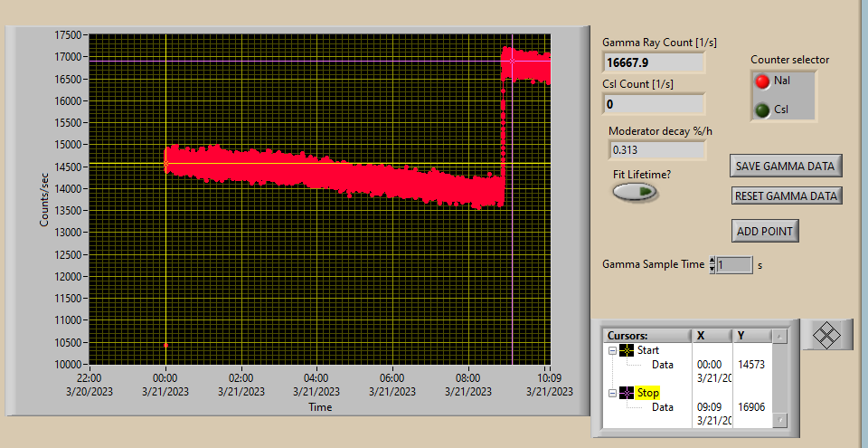
Task: Click the SAVE GAMMA DATA button
Action: pos(786,166)
